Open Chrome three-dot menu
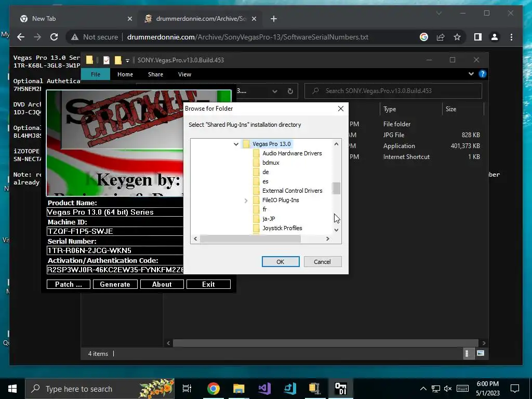 click(511, 37)
